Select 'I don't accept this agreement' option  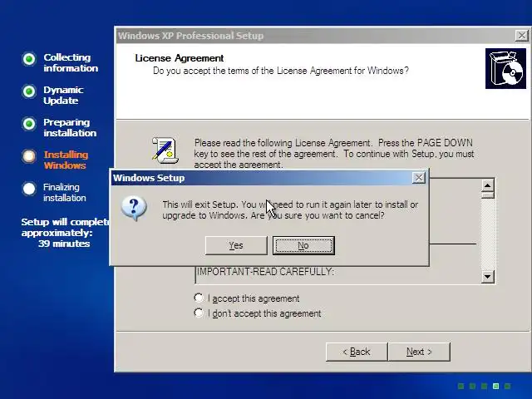(199, 313)
